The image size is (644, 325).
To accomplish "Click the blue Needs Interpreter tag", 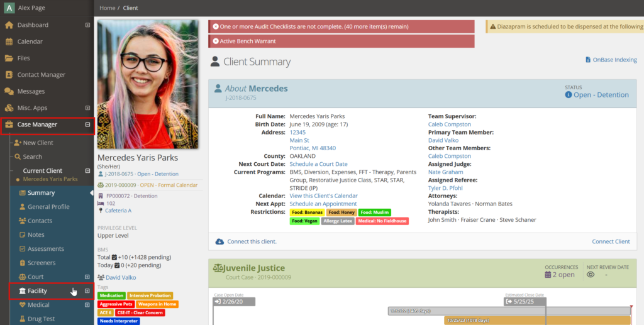I will coord(119,321).
